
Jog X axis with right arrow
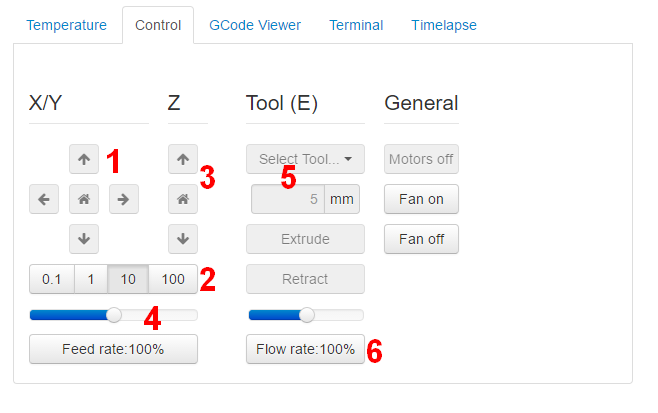[123, 199]
